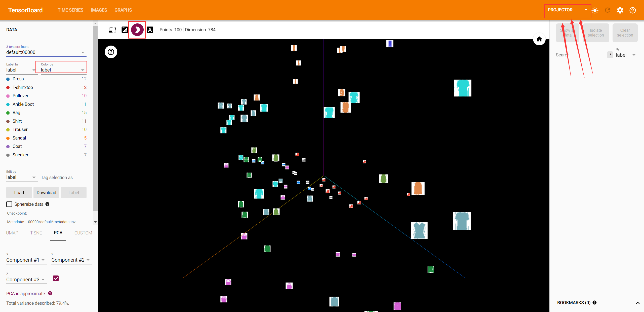Click the Bag green color dot

point(8,113)
